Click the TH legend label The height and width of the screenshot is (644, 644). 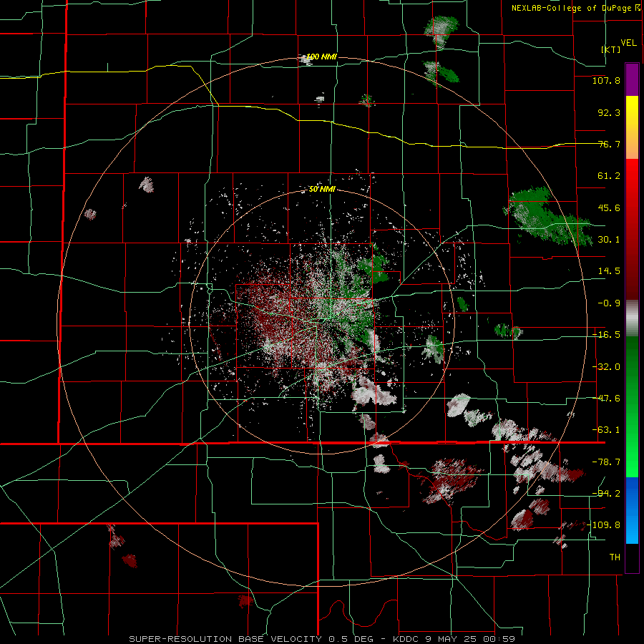[615, 557]
